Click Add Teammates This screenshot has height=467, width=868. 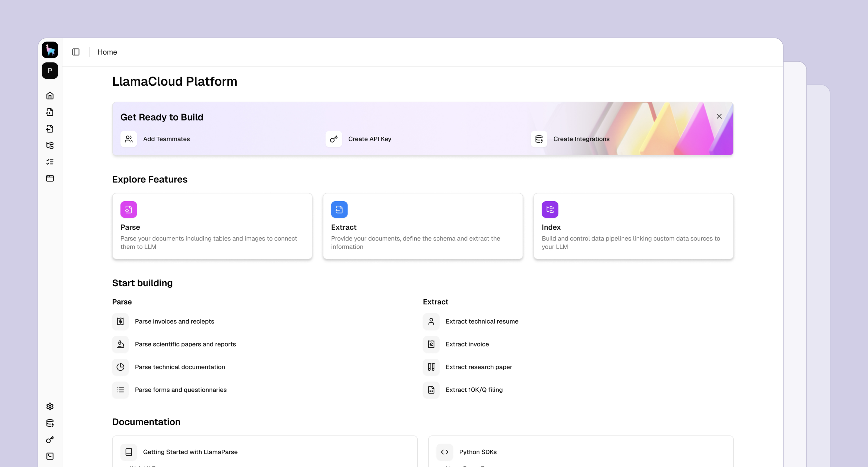(x=167, y=139)
